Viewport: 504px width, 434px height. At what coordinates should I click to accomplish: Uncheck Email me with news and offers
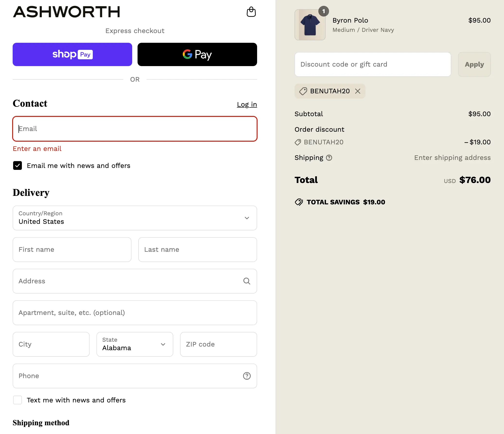tap(17, 165)
